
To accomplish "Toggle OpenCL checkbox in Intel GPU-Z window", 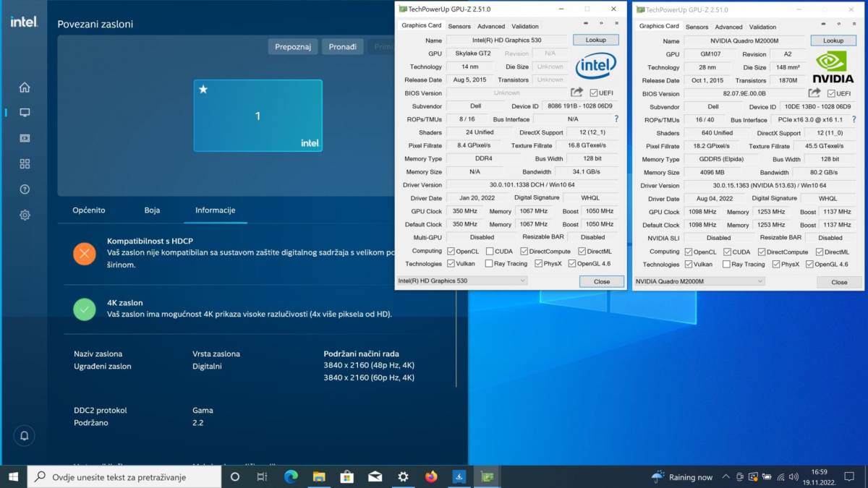I will coord(451,252).
